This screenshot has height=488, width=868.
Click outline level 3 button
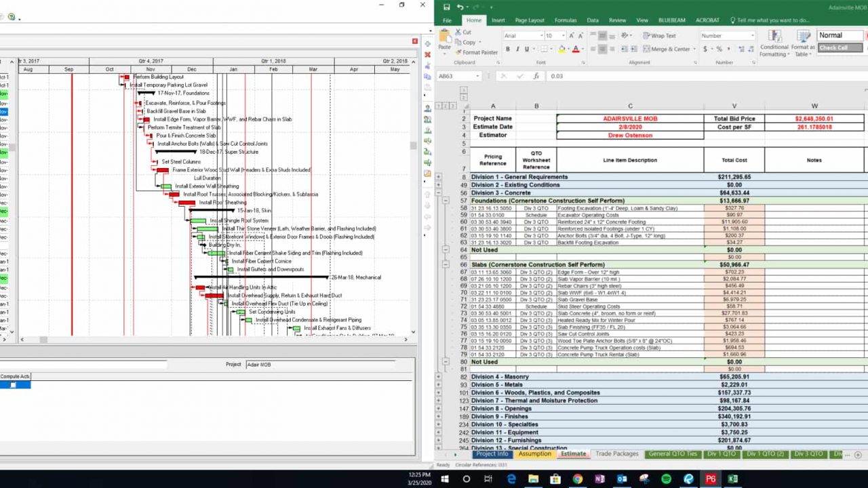(452, 106)
